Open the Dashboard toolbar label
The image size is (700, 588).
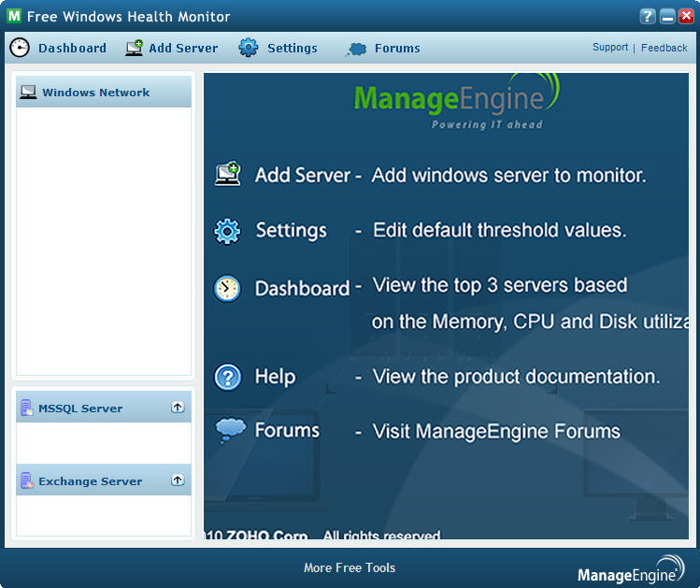72,48
